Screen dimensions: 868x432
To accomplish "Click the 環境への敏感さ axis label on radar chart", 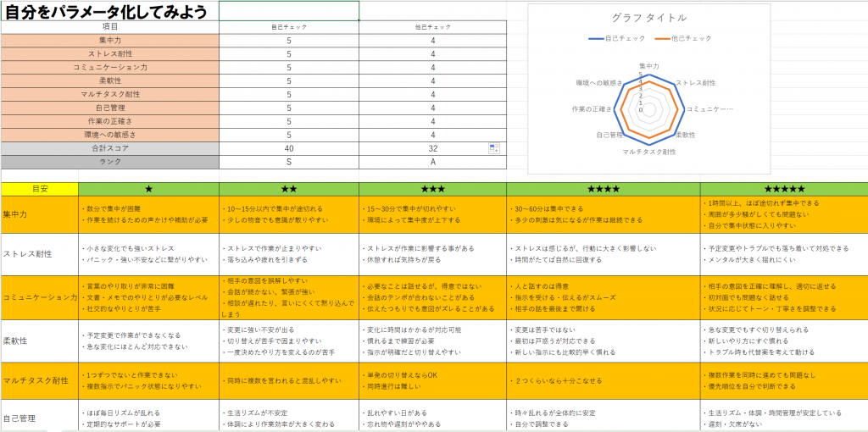I will coord(599,83).
